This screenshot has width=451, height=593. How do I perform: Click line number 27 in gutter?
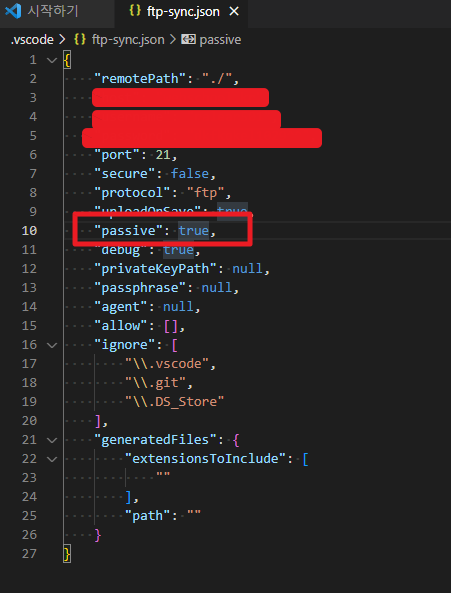pos(29,554)
